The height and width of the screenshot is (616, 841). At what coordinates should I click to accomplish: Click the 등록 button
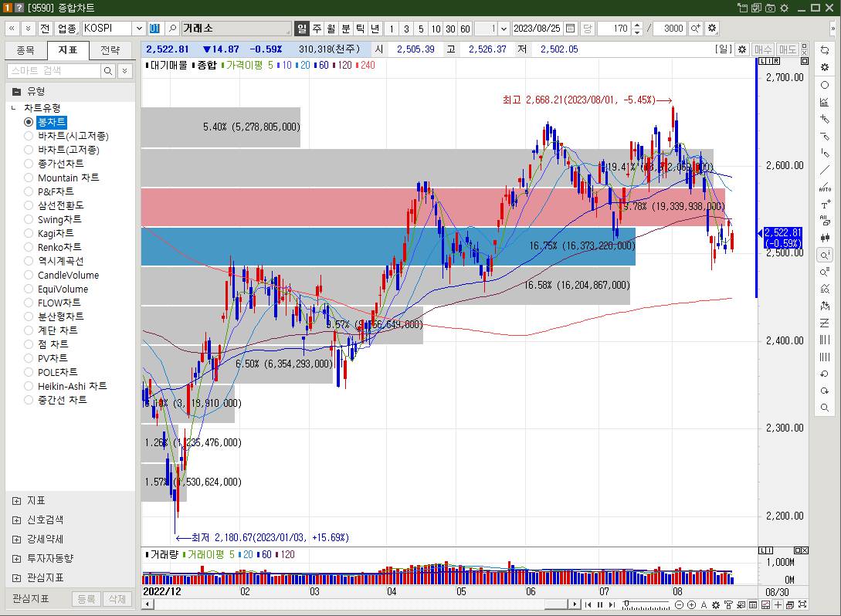[x=86, y=599]
